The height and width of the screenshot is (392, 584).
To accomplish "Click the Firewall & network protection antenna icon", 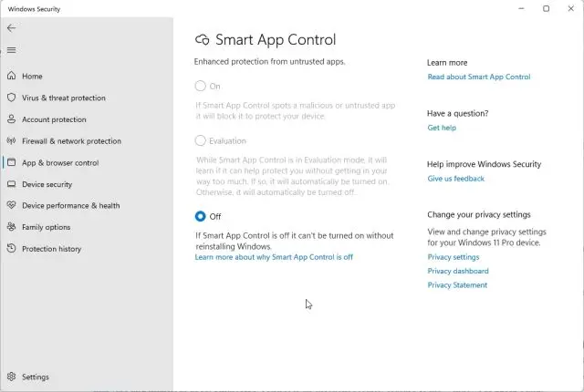I will (x=12, y=140).
